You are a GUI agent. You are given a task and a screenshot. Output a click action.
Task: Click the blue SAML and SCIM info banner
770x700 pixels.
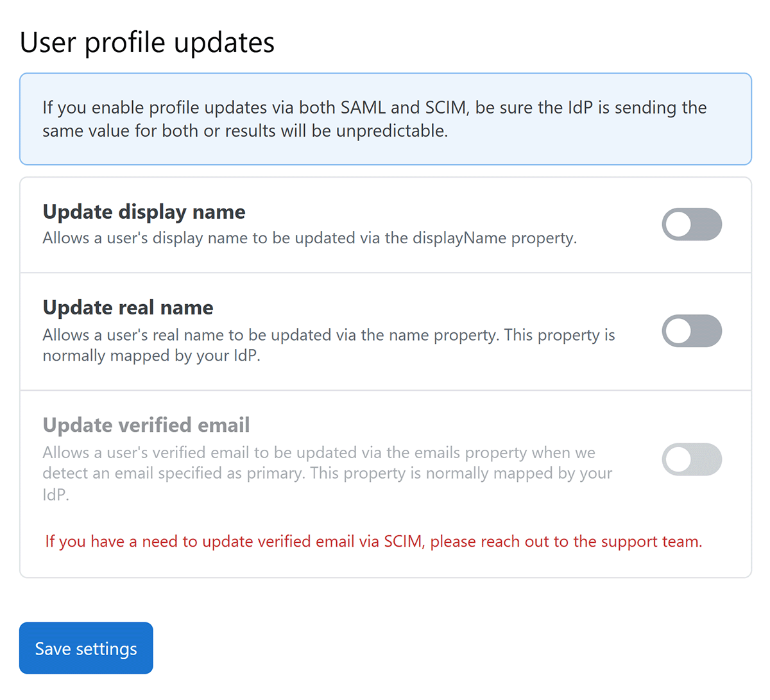(x=385, y=119)
